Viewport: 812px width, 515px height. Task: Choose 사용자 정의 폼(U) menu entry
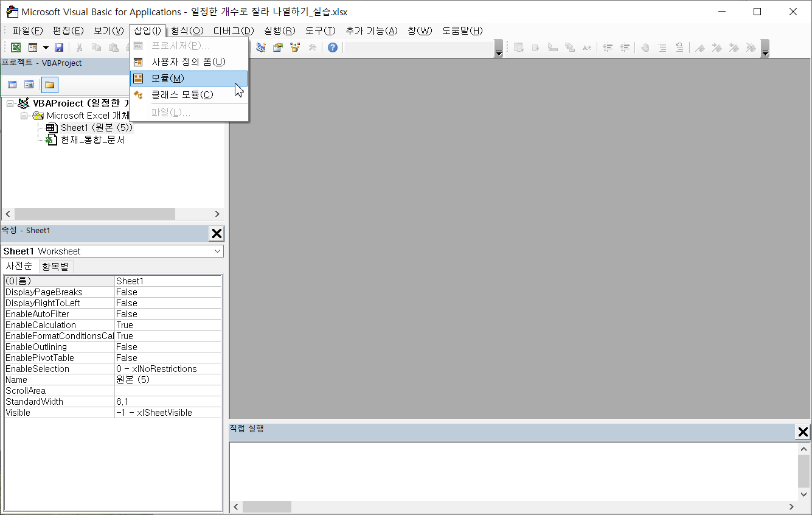tap(189, 62)
